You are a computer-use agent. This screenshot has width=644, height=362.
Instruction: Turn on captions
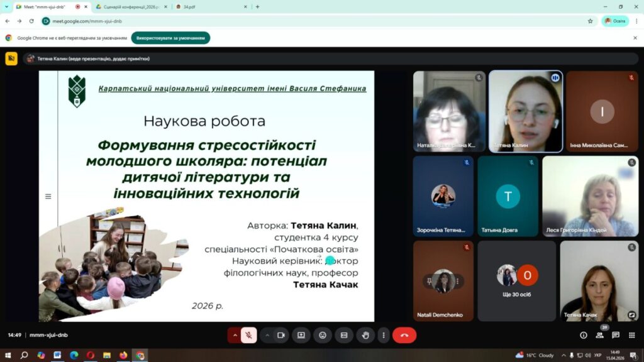point(344,335)
